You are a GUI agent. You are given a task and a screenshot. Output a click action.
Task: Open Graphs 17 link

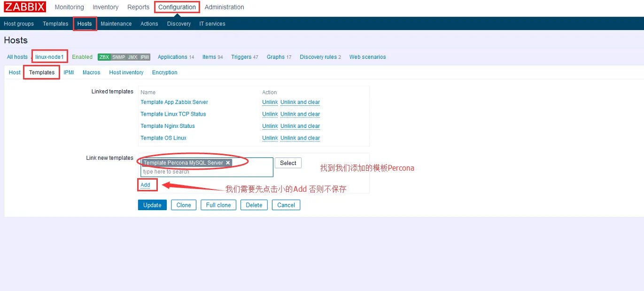coord(279,57)
